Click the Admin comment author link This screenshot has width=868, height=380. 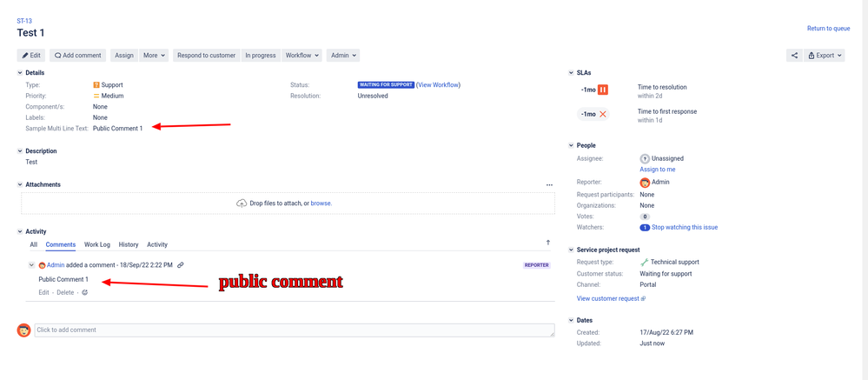coord(56,265)
